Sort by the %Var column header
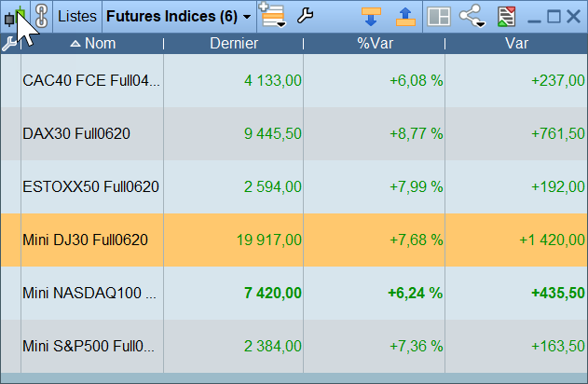 (376, 44)
